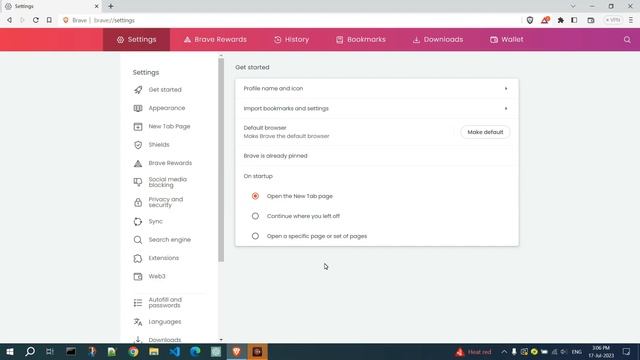Bookmark this page via the toolbar icon
The width and height of the screenshot is (640, 360).
(x=49, y=20)
